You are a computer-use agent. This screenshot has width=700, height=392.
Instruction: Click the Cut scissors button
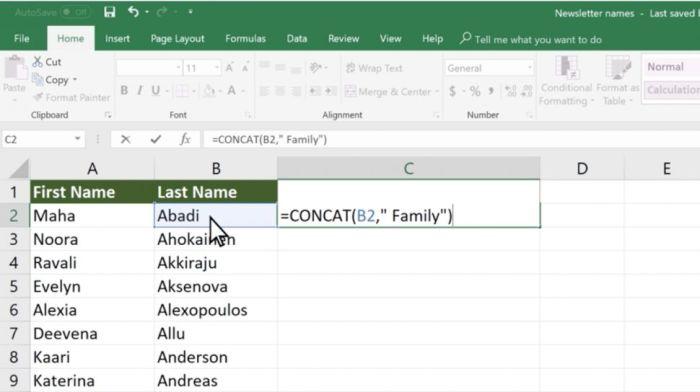point(47,62)
